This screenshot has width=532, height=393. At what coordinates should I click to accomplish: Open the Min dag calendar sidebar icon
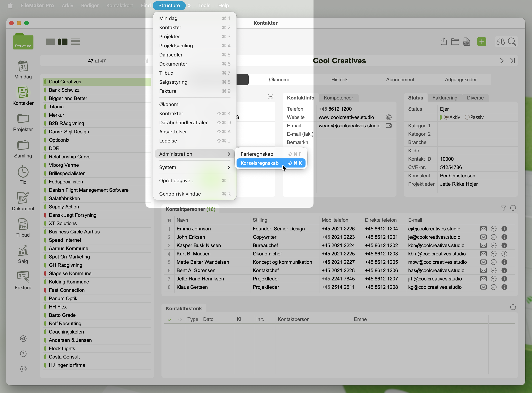pyautogui.click(x=23, y=66)
